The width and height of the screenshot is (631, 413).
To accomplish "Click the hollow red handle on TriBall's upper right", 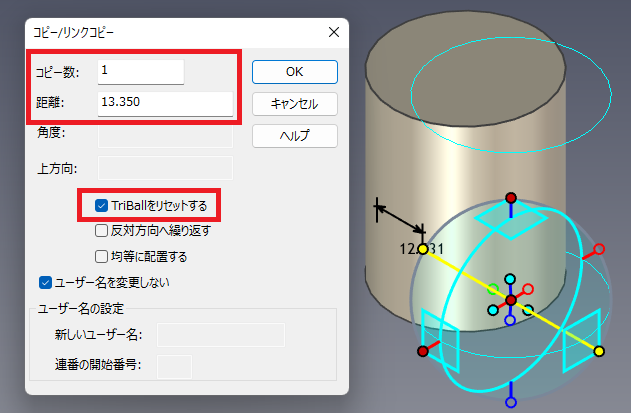I will (600, 249).
